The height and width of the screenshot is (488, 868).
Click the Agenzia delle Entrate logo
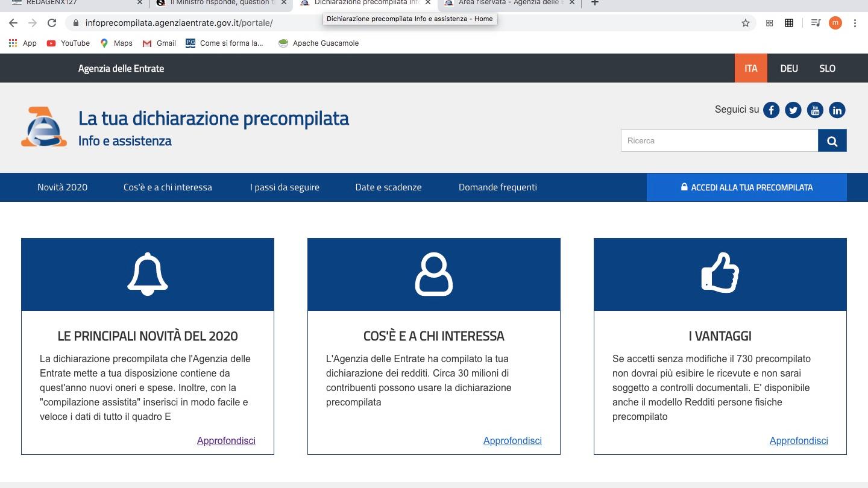tap(44, 127)
